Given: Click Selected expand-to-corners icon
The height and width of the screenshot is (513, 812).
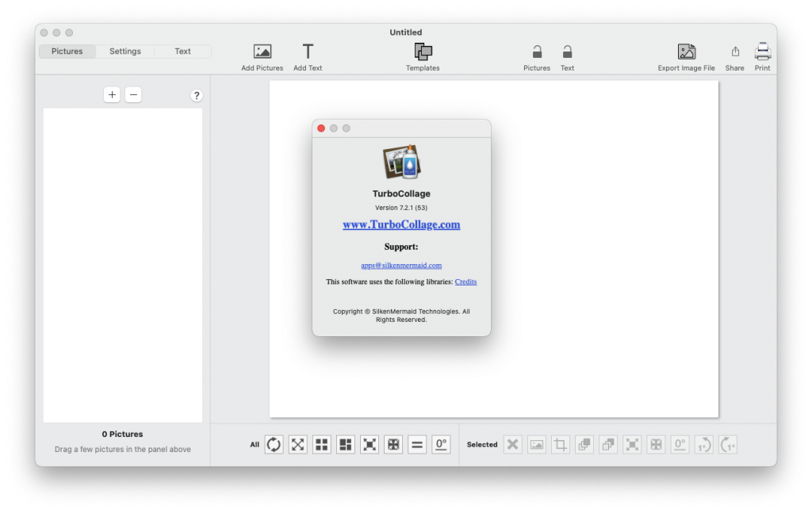Looking at the screenshot, I should [x=632, y=444].
